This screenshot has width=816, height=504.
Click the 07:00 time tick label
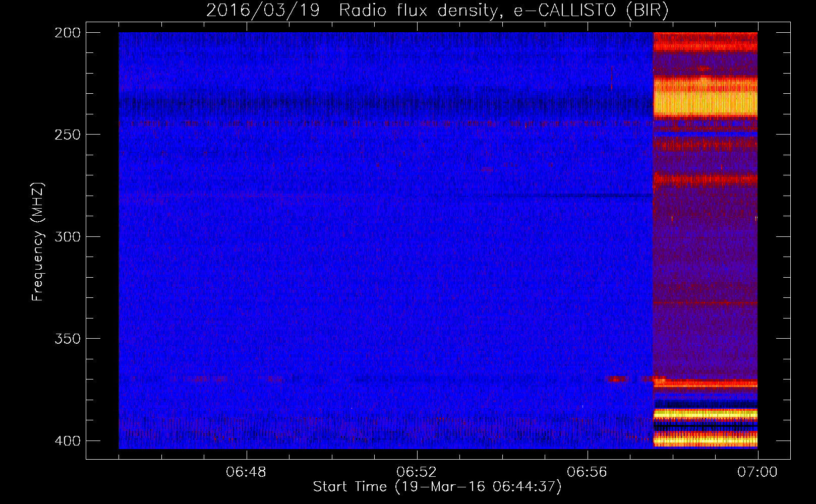[757, 472]
